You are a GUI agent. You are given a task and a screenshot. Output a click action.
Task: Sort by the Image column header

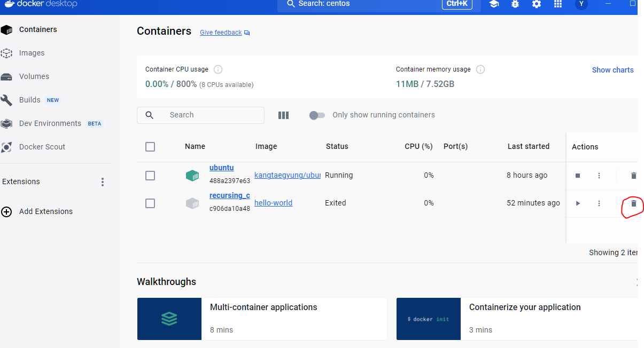tap(266, 146)
